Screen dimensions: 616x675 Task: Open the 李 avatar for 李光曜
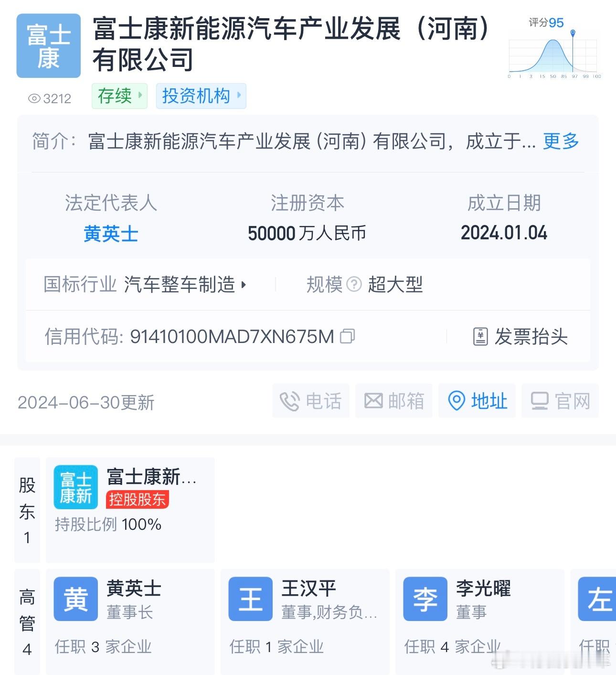pyautogui.click(x=425, y=599)
